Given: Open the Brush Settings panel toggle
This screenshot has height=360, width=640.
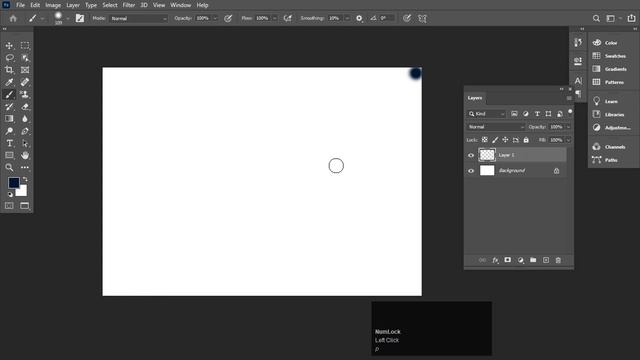Looking at the screenshot, I should 80,18.
